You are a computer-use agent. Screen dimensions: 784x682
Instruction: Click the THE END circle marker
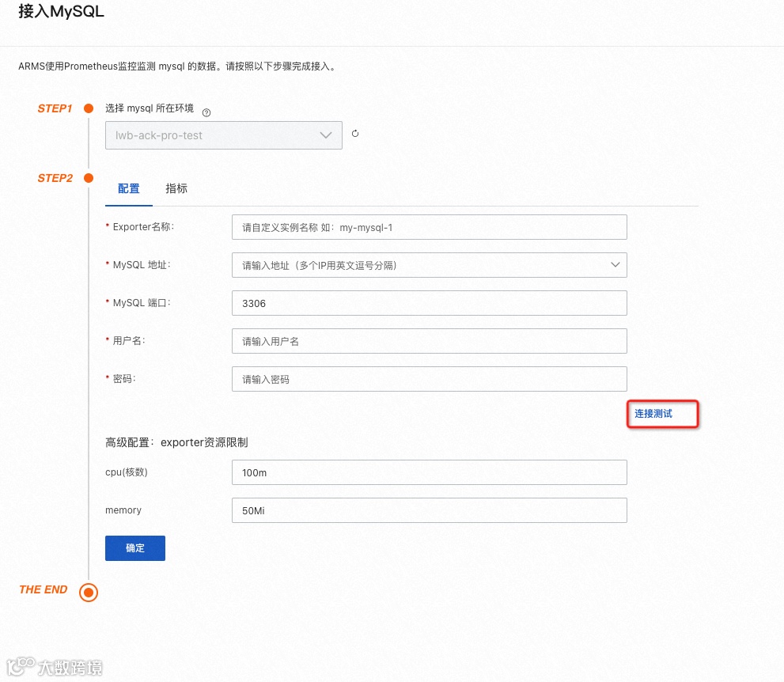click(89, 593)
